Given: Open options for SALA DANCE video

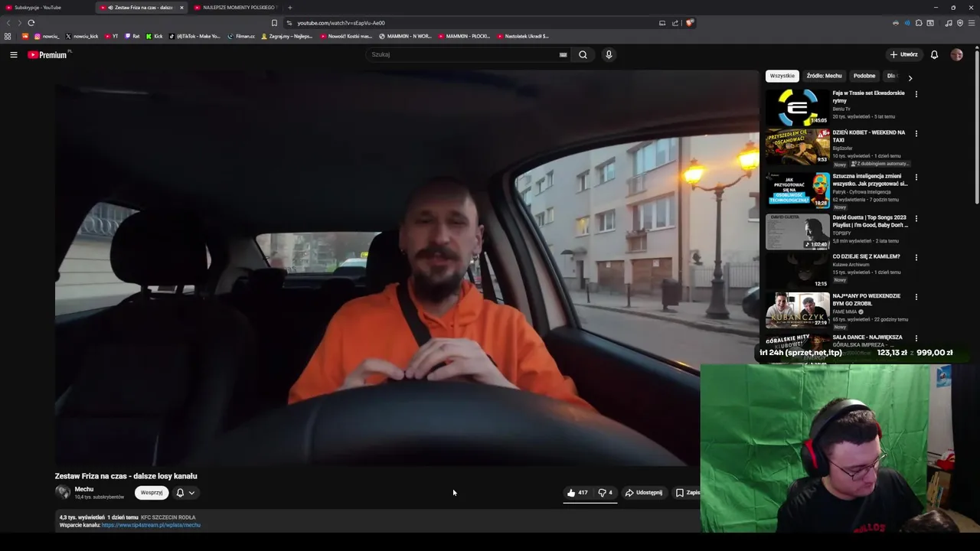Looking at the screenshot, I should [x=916, y=338].
